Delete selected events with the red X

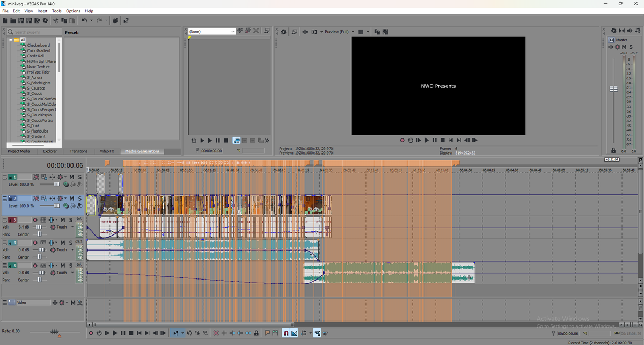pos(216,333)
